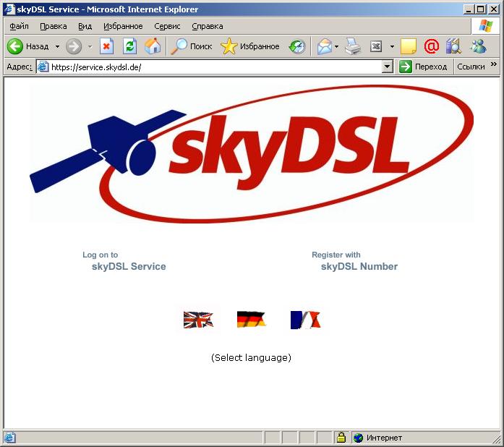The height and width of the screenshot is (447, 504).
Task: Minimize the Internet Explorer window
Action: pyautogui.click(x=469, y=9)
